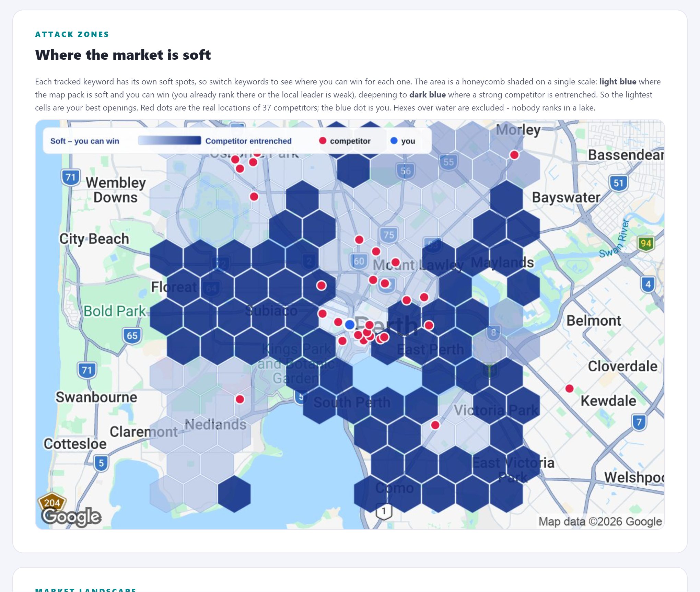
Task: Click the 'Swan River' label
Action: click(x=615, y=239)
